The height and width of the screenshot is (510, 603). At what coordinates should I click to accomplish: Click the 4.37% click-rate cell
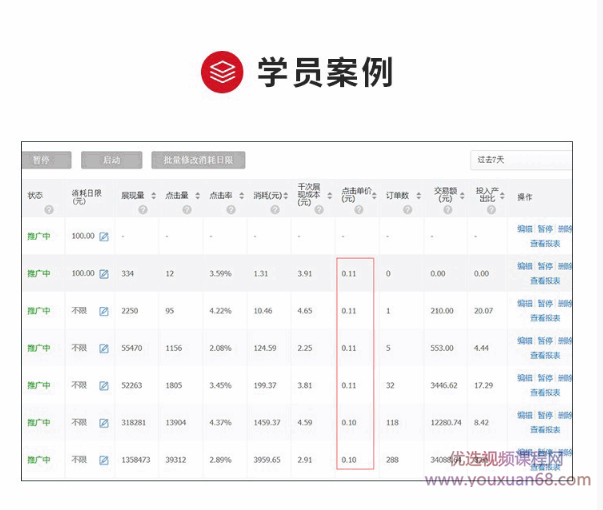(x=220, y=423)
